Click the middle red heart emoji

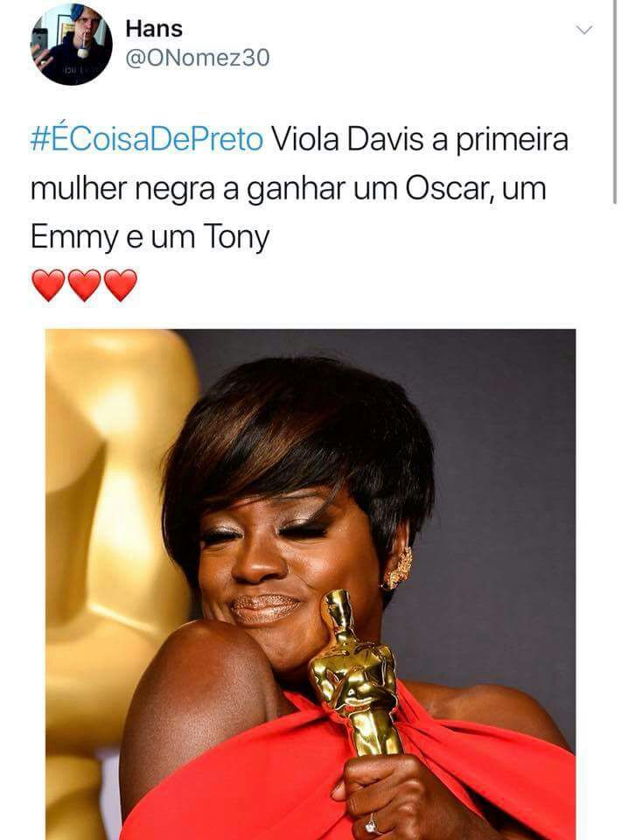[85, 285]
